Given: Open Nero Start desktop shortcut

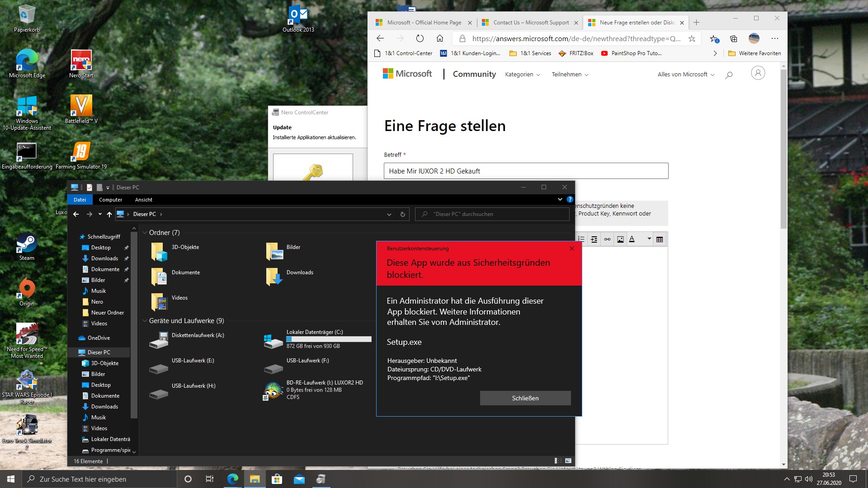Looking at the screenshot, I should 81,64.
